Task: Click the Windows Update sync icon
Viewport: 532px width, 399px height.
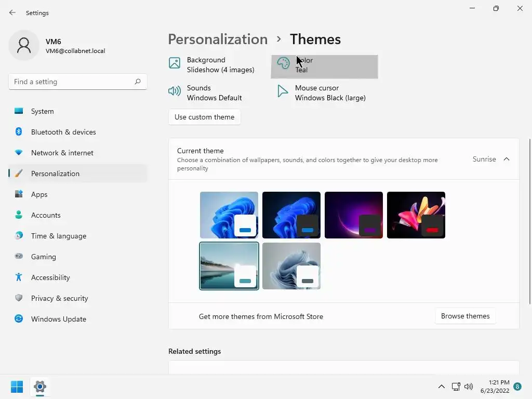Action: point(19,318)
